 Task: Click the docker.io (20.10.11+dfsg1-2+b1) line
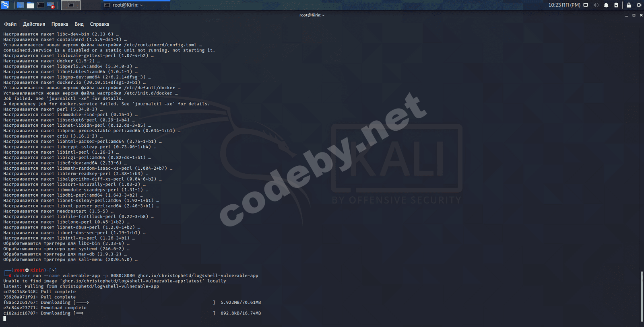click(74, 82)
